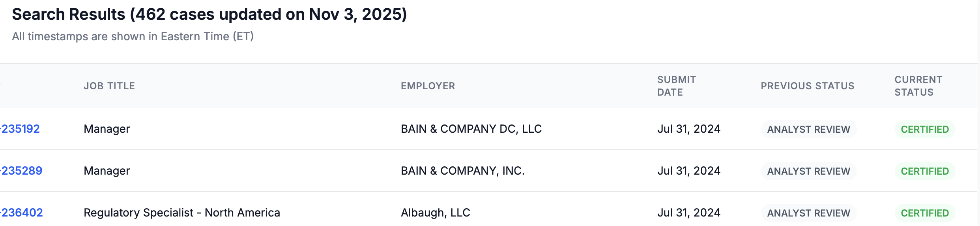Click Analyst Review badge for BAIN & COMPANY, INC.
The image size is (980, 226).
[808, 171]
